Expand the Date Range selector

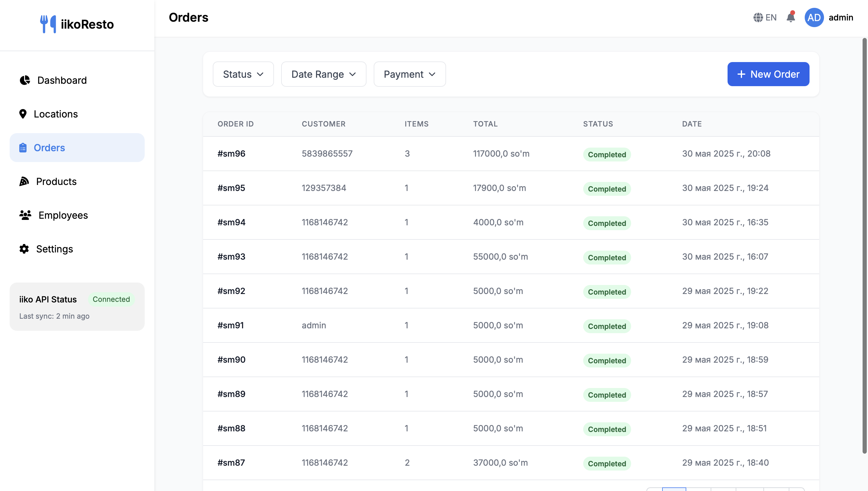323,74
